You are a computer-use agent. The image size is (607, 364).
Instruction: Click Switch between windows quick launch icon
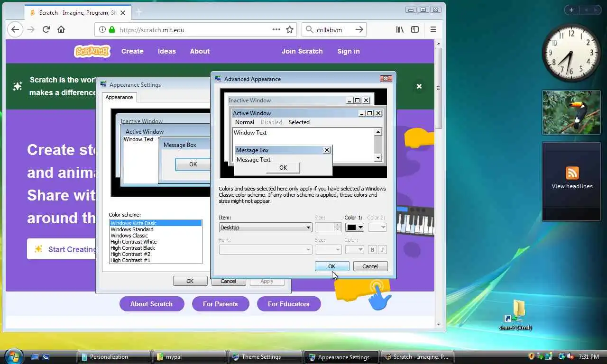[x=46, y=357]
